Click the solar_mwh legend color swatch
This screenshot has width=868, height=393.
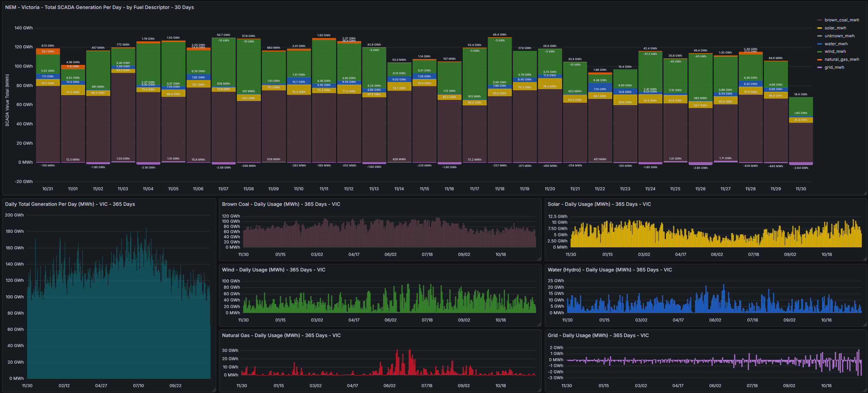tap(820, 28)
